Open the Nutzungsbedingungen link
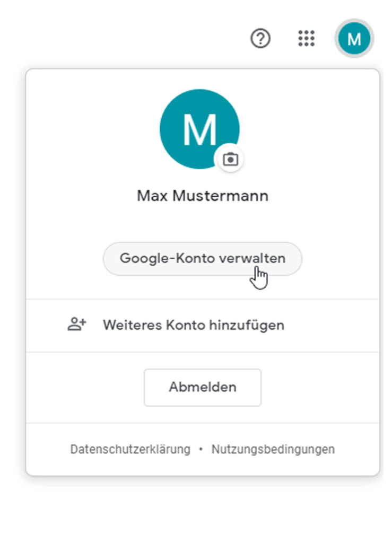Image resolution: width=392 pixels, height=543 pixels. click(273, 449)
